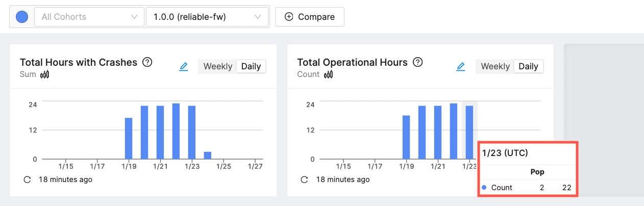This screenshot has height=206, width=644.
Task: Open the 1.0.0 (reliable-fw) version dropdown
Action: pos(207,17)
